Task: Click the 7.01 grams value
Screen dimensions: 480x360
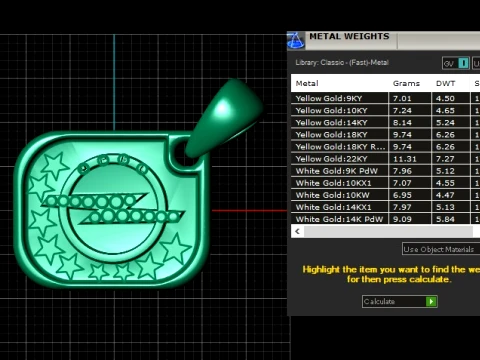Action: pyautogui.click(x=402, y=98)
